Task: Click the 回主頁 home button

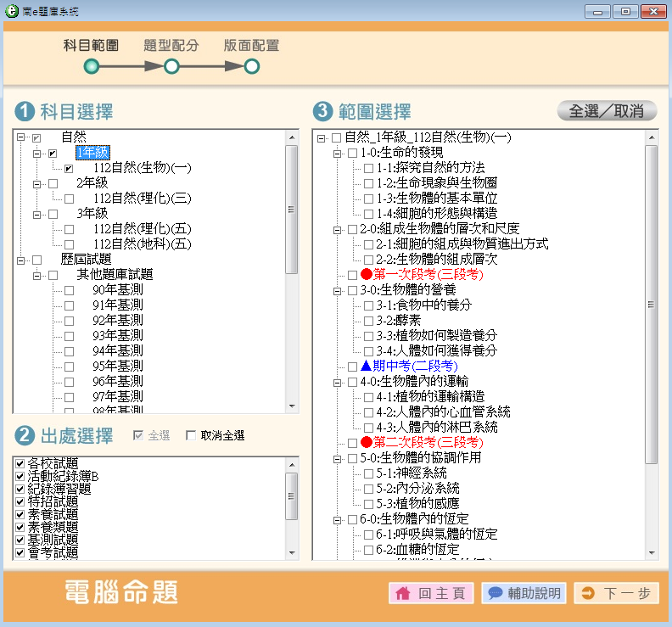Action: click(x=431, y=593)
